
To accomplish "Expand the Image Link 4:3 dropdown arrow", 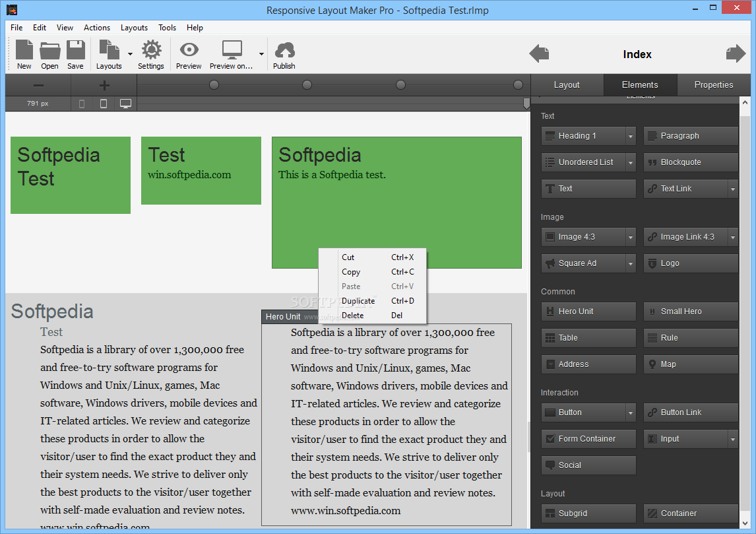I will pos(733,237).
